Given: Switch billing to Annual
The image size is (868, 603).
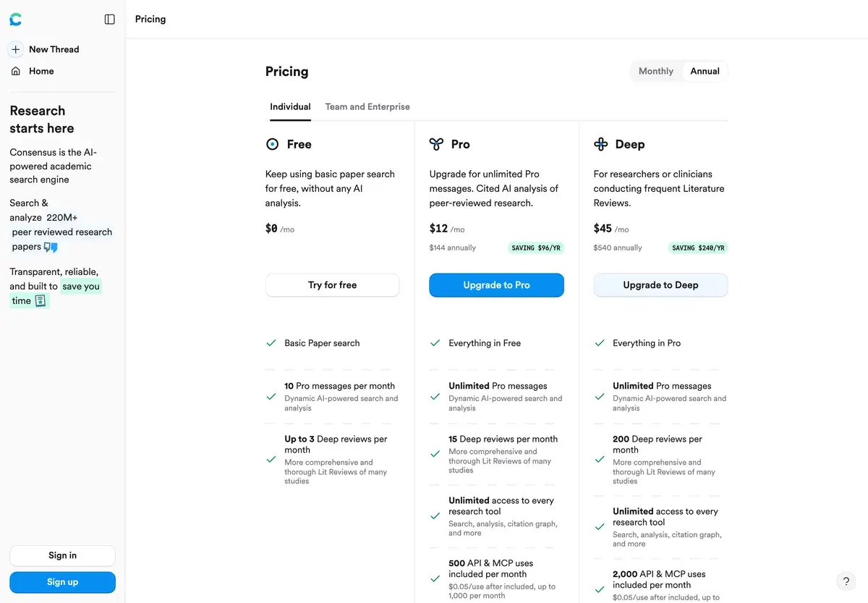Looking at the screenshot, I should (705, 71).
